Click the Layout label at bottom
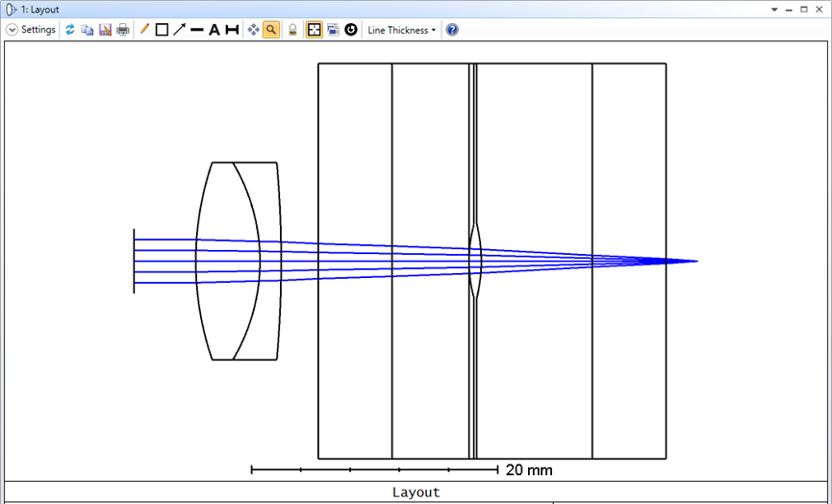This screenshot has width=832, height=504. [416, 492]
